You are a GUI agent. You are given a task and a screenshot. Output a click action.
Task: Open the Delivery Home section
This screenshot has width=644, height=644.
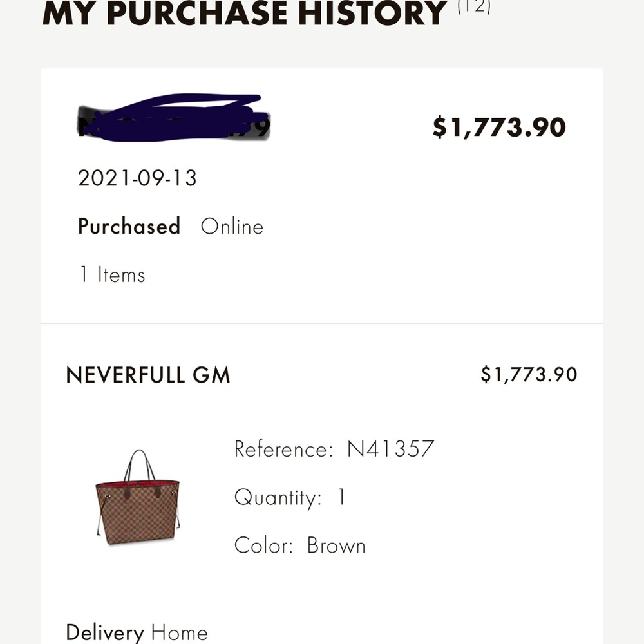tap(137, 632)
